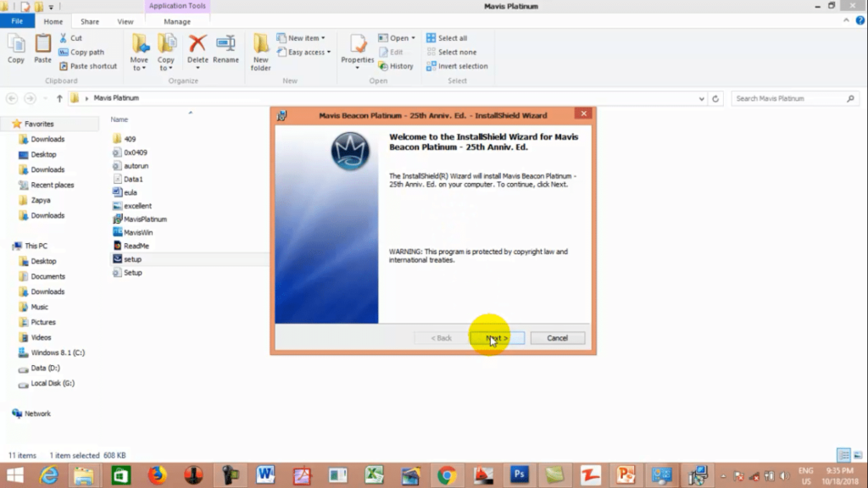
Task: Select the capitalized Setup file
Action: pyautogui.click(x=127, y=272)
